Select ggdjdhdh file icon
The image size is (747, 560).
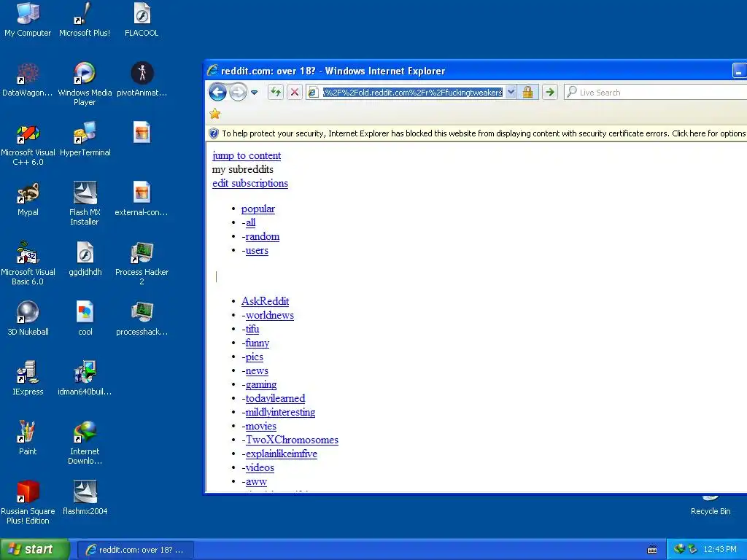tap(85, 259)
